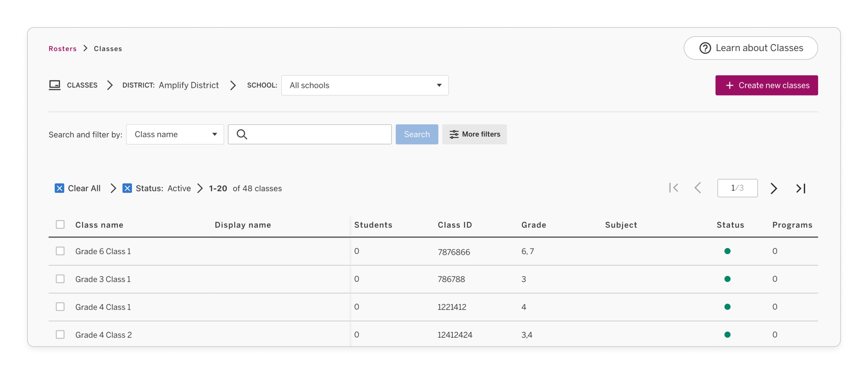Check the select-all checkbox in table header
This screenshot has width=868, height=374.
(60, 224)
